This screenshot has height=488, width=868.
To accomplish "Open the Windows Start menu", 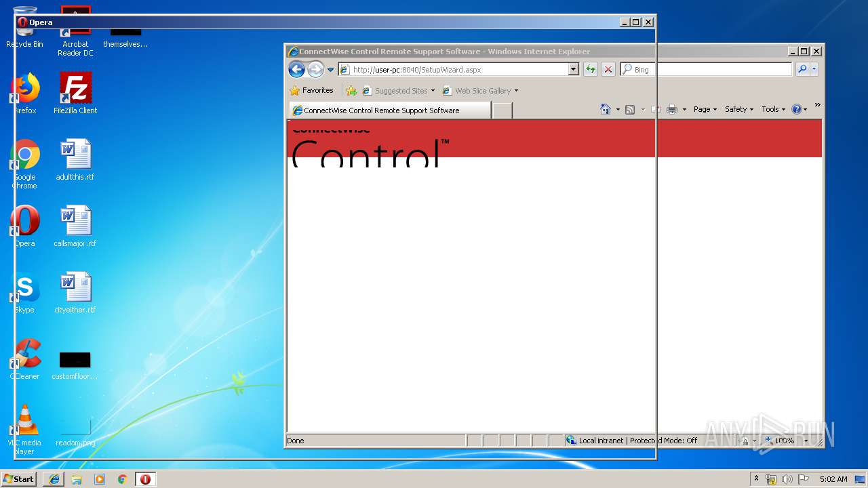I will pos(19,479).
